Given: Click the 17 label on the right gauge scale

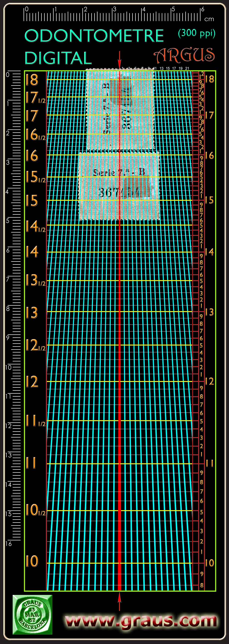Looking at the screenshot, I should point(209,116).
